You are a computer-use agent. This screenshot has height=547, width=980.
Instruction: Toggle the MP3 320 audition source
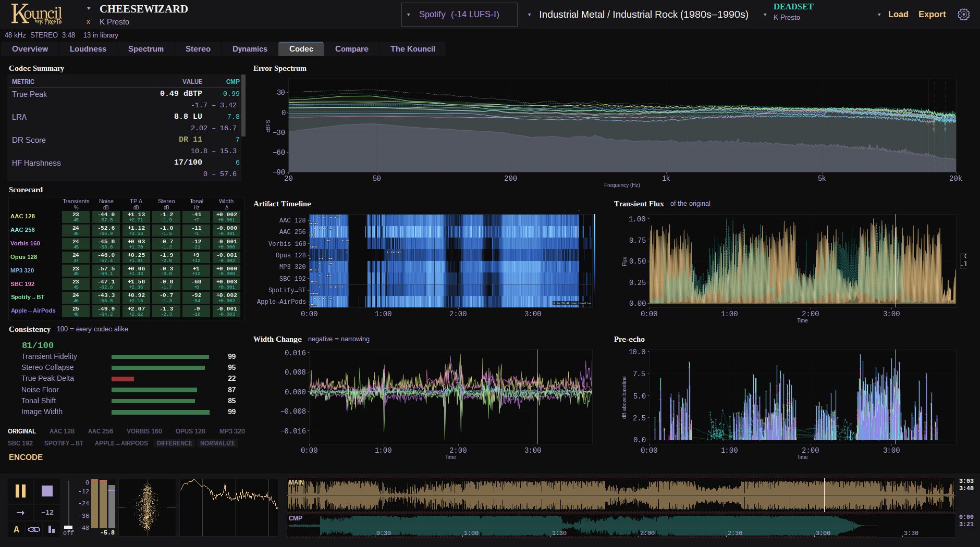(x=232, y=431)
